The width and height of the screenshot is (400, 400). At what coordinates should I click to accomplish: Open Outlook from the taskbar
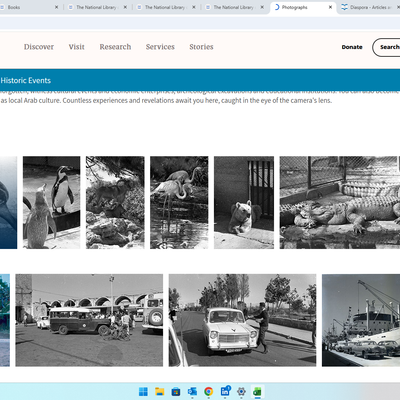[192, 391]
